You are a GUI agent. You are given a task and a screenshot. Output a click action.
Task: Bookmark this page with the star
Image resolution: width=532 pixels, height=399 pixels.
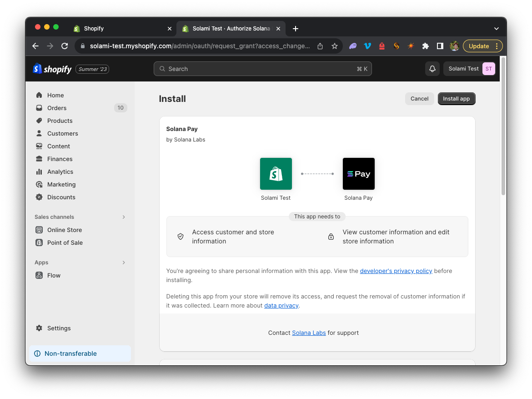coord(335,46)
